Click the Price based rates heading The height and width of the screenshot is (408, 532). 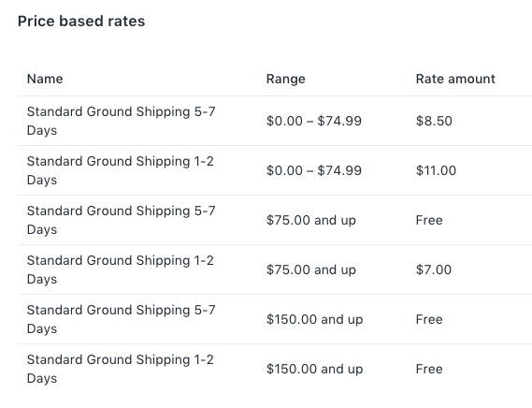coord(81,22)
